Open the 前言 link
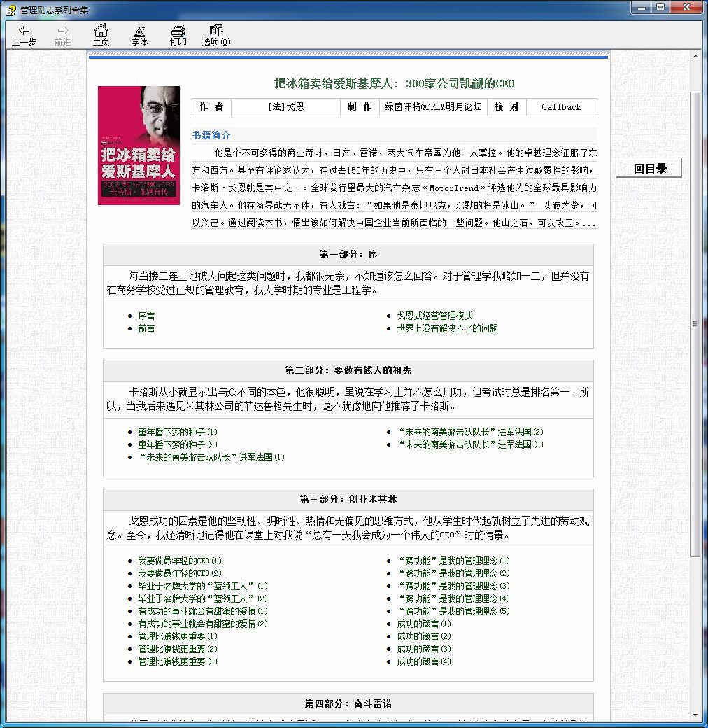Viewport: 708px width, 728px height. click(x=146, y=328)
